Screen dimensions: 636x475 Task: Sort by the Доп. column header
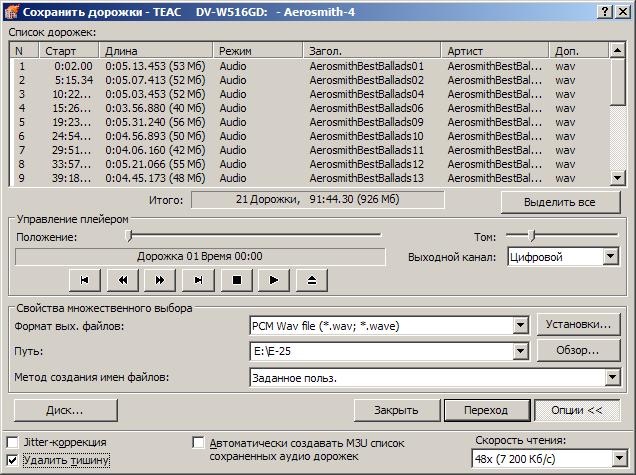point(579,51)
